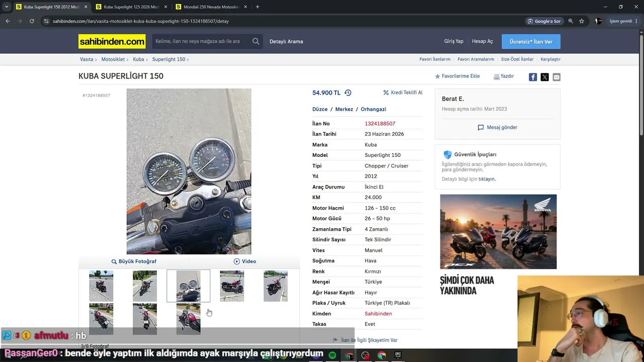The image size is (644, 362).
Task: Open Epic Games from the taskbar
Action: click(398, 355)
